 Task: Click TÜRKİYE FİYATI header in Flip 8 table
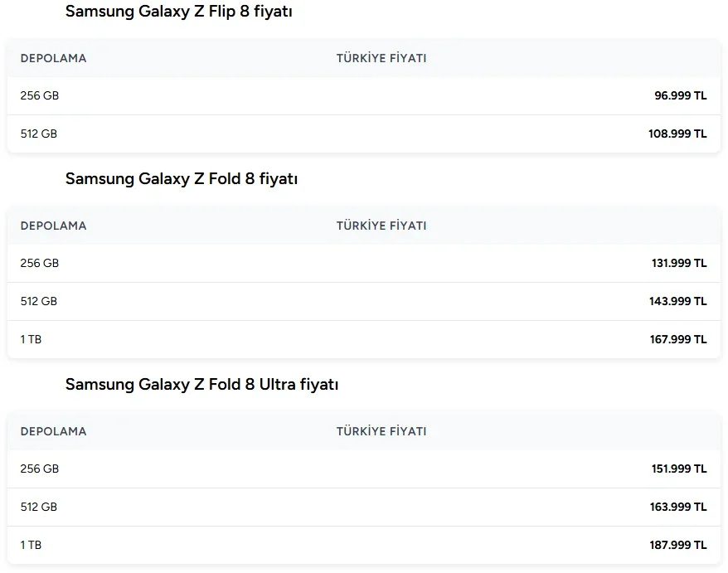point(381,58)
